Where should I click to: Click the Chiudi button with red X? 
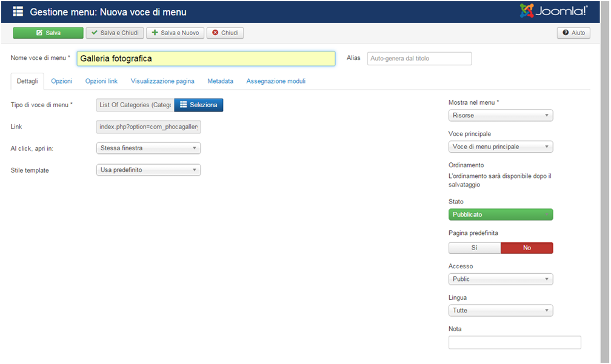(x=225, y=33)
